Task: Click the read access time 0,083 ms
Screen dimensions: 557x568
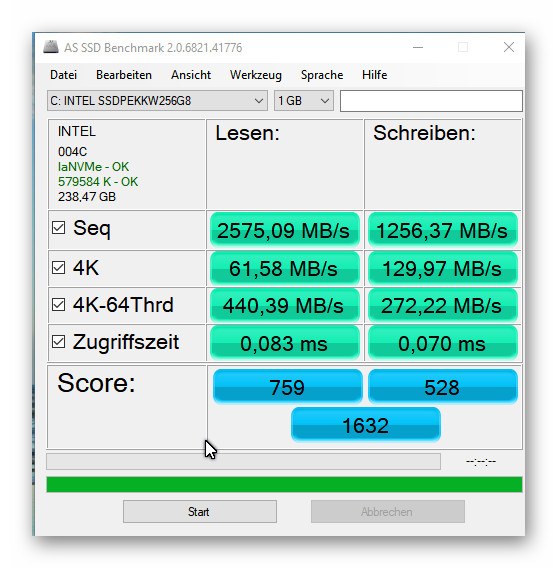Action: click(285, 343)
